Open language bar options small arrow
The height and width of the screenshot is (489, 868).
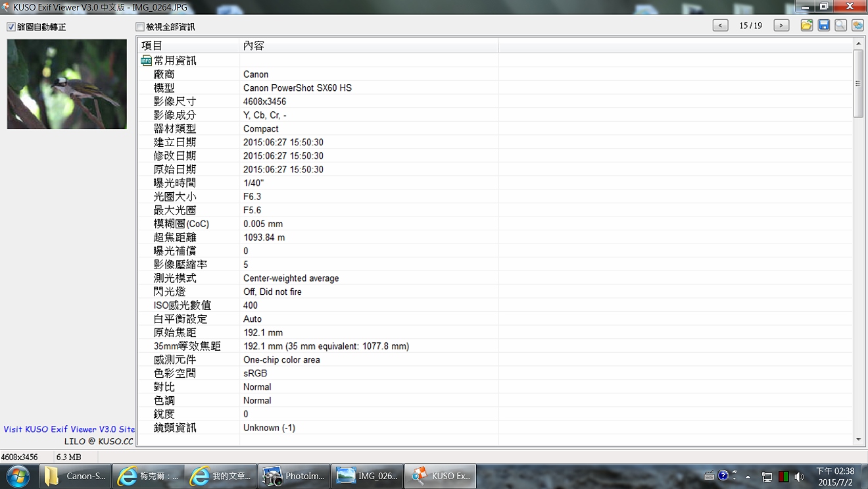[734, 478]
